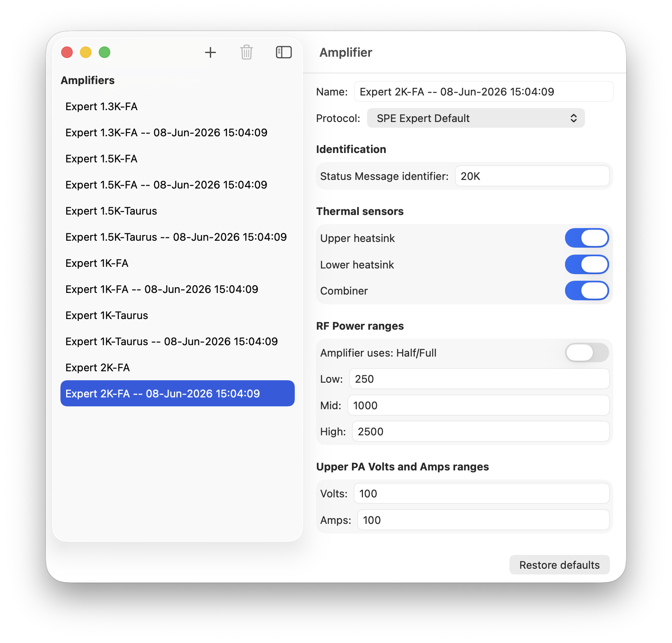Enable the Amplifier uses Half/Full switch

point(587,353)
